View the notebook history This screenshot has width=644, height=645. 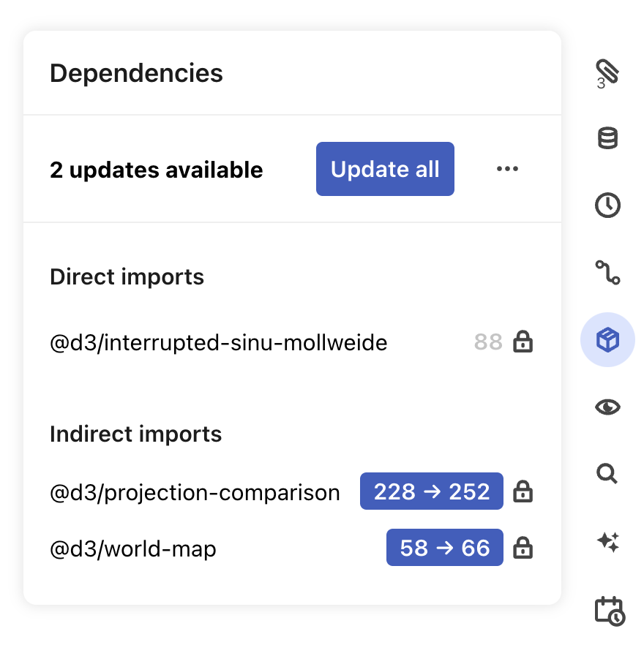click(607, 205)
